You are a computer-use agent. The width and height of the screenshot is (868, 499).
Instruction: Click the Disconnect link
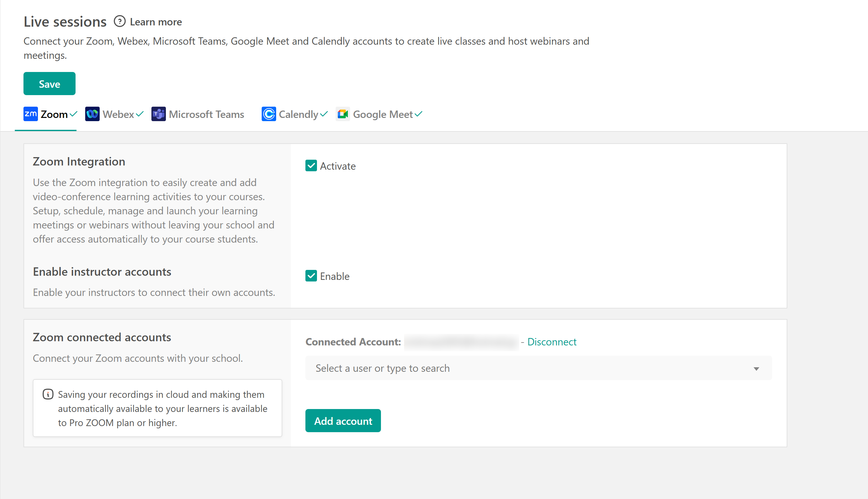point(552,342)
